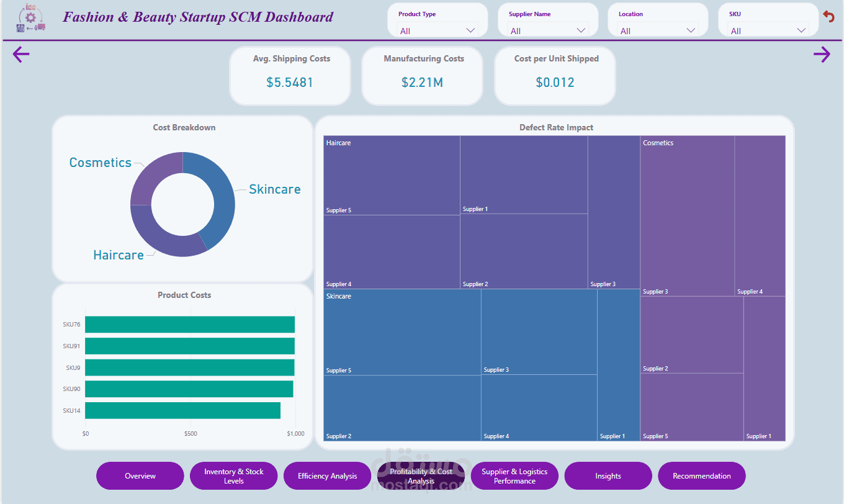Select Skincare Supplier 2 treemap tile

click(402, 408)
